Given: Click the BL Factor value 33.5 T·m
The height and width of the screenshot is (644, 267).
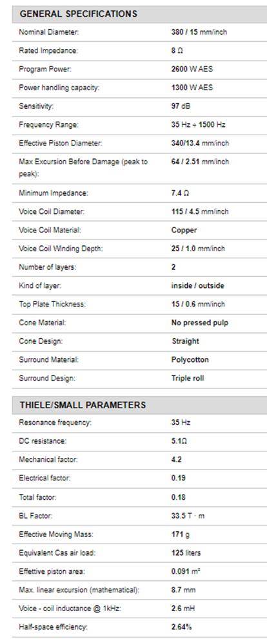Looking at the screenshot, I should coord(188,516).
